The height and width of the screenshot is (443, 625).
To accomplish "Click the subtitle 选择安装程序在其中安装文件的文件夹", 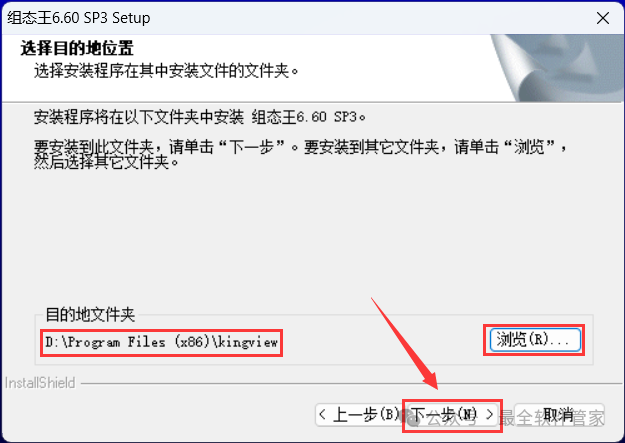I will (166, 71).
